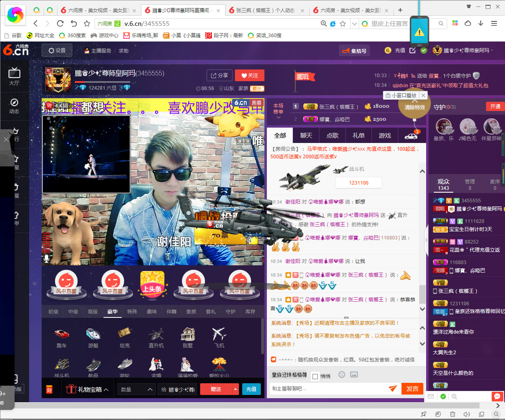Toggle the 悄悄 whisper checkbox
Screen dimensions: 505x420
[316, 376]
